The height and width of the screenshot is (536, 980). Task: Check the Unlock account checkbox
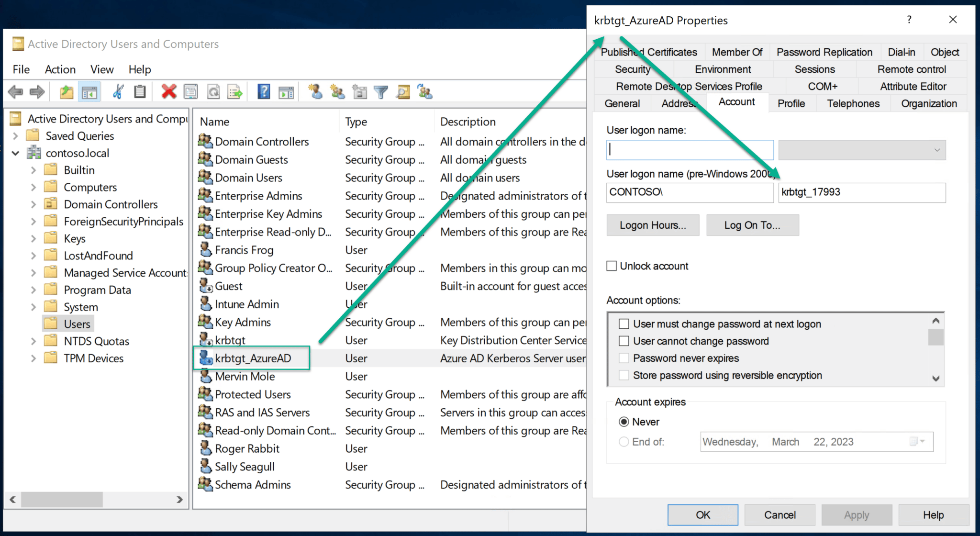click(612, 266)
